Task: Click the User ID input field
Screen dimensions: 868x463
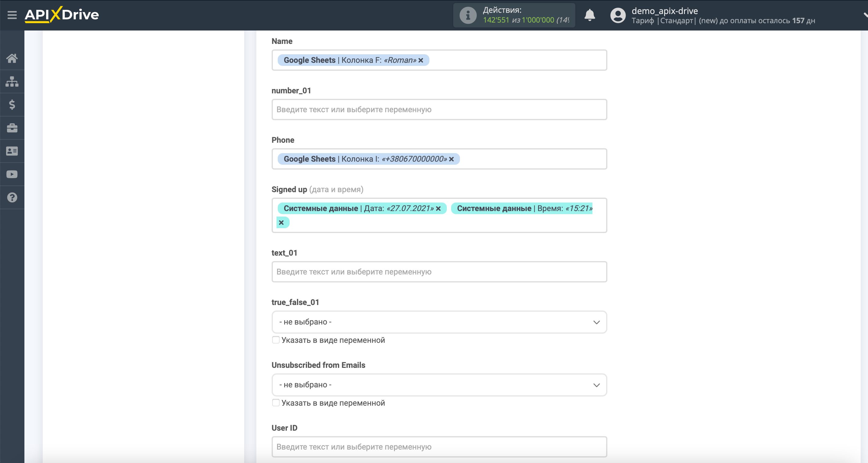Action: pyautogui.click(x=439, y=447)
